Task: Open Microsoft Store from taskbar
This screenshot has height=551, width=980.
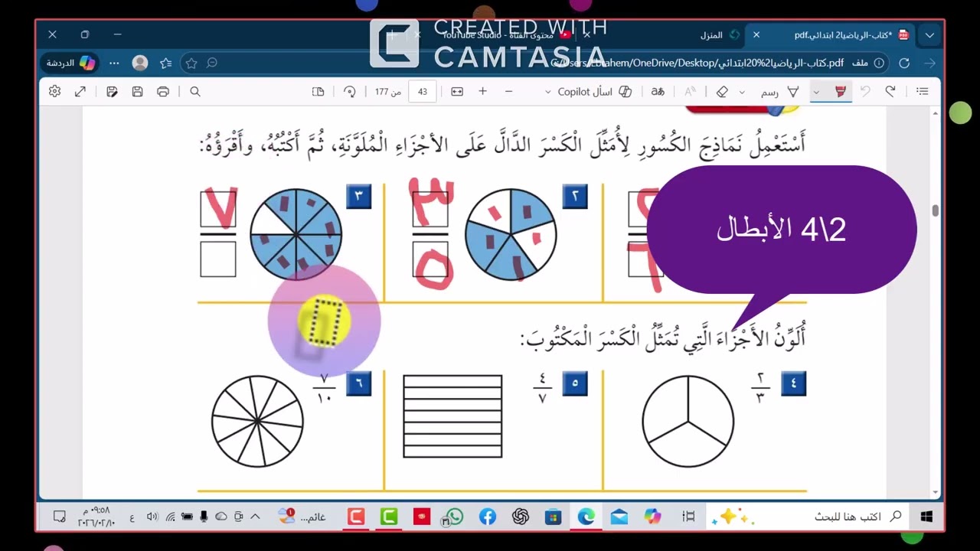Action: 553,517
